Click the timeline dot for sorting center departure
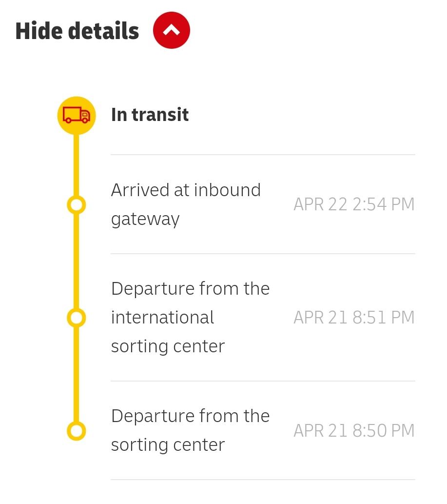 77,431
